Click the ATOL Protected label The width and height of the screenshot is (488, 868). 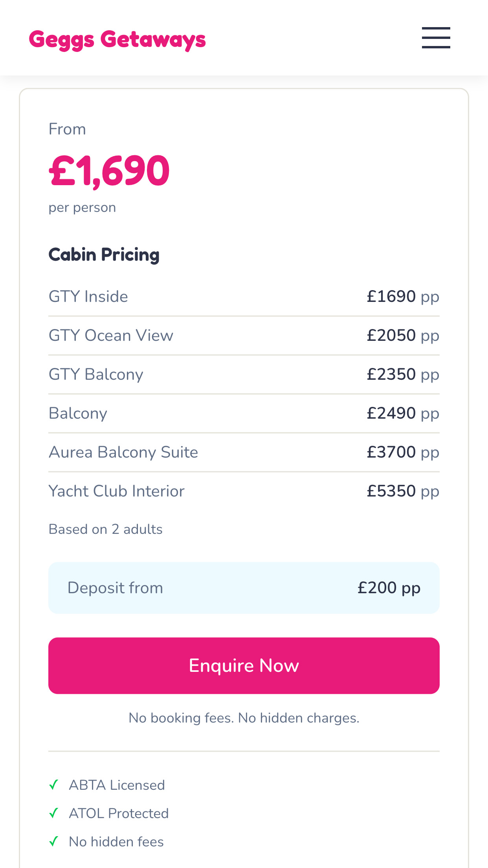pyautogui.click(x=119, y=813)
